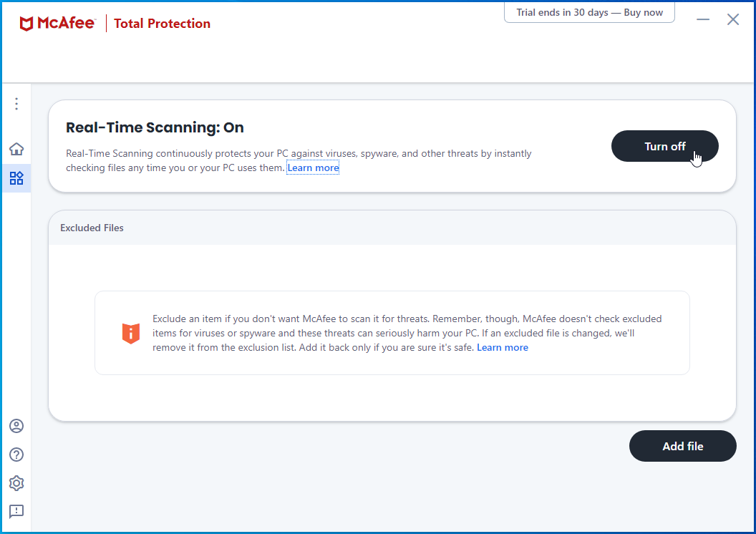Click the Add file button
The image size is (756, 534).
[x=682, y=446]
